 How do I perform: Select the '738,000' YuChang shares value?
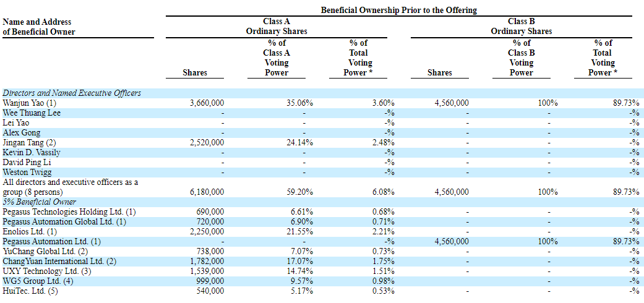tap(211, 251)
